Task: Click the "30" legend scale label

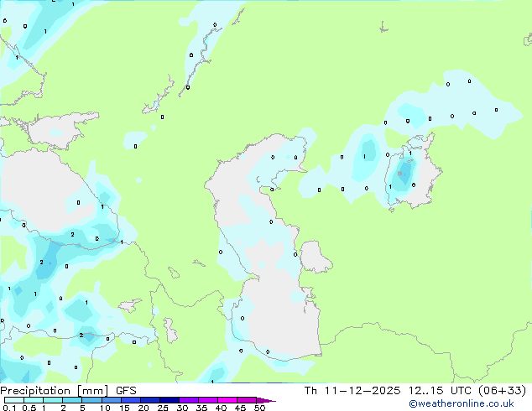Action: [182, 408]
